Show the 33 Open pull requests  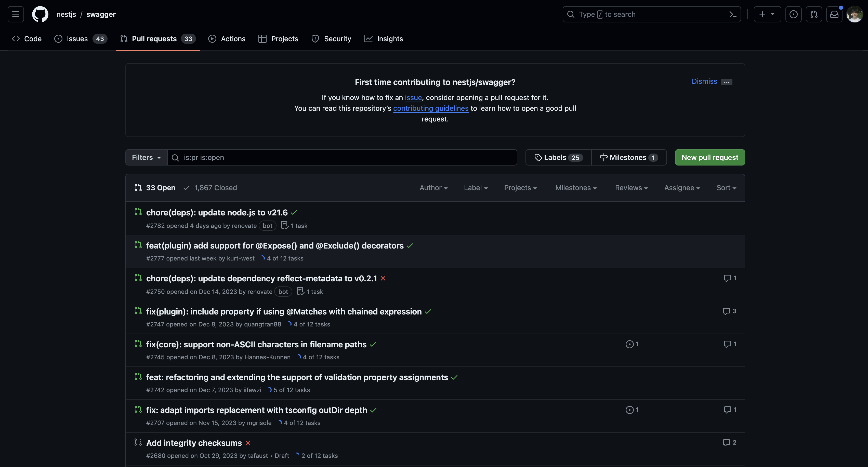click(x=155, y=188)
